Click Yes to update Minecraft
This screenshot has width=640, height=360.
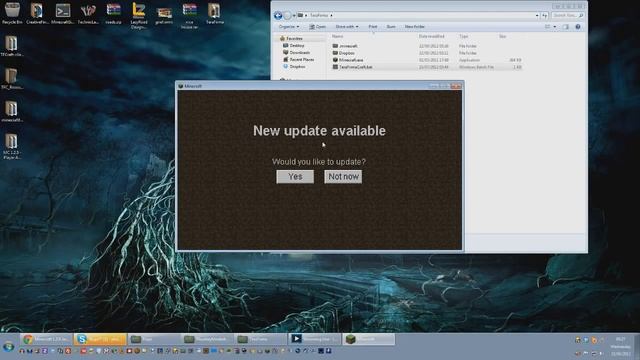click(295, 177)
